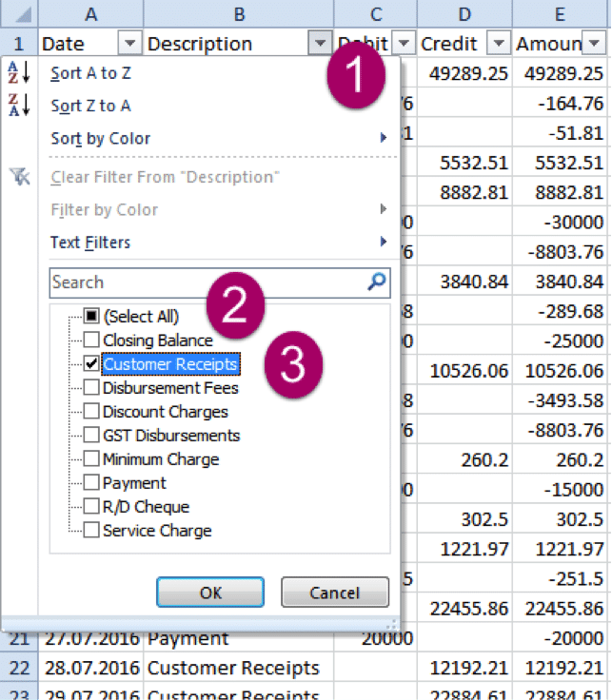Open the Credit column filter dropdown
Image resolution: width=612 pixels, height=700 pixels.
pos(498,44)
